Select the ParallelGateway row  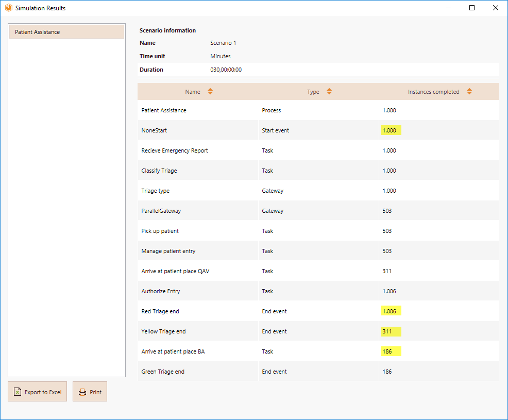[x=318, y=211]
